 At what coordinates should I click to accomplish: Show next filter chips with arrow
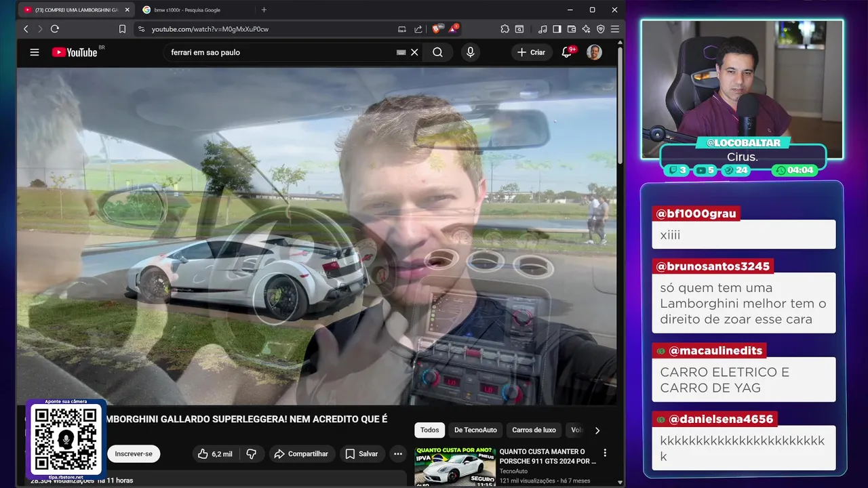597,430
